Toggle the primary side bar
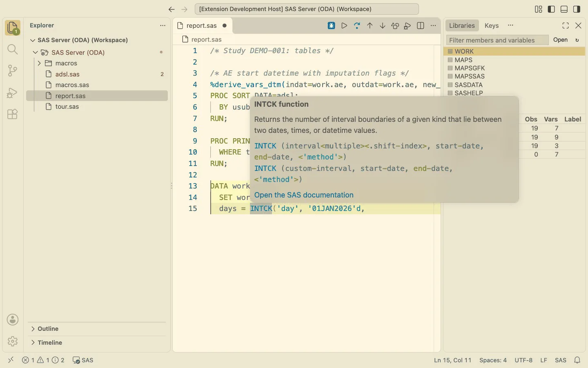 551,9
